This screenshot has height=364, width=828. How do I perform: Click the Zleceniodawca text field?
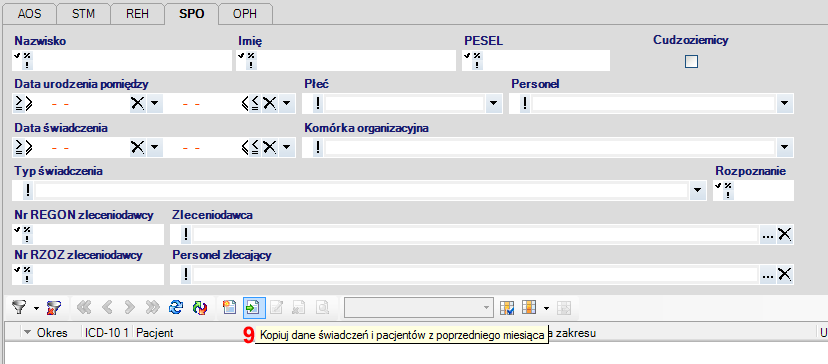point(475,234)
